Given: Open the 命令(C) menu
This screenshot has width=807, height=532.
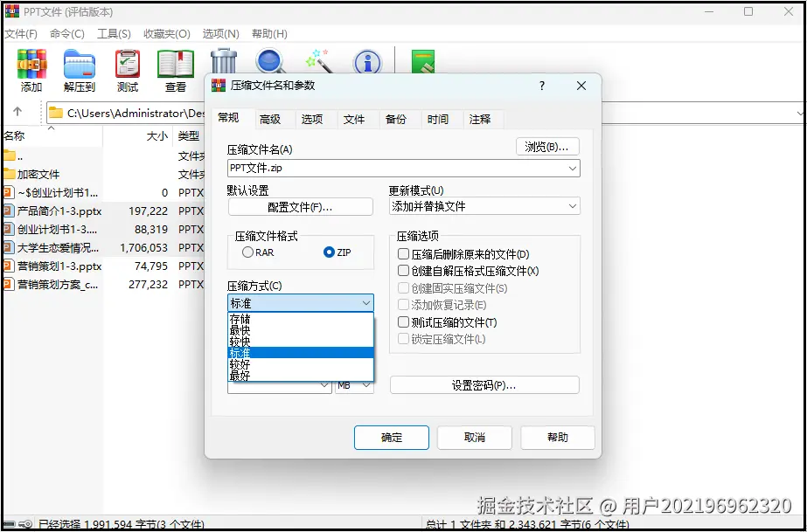Looking at the screenshot, I should click(67, 34).
